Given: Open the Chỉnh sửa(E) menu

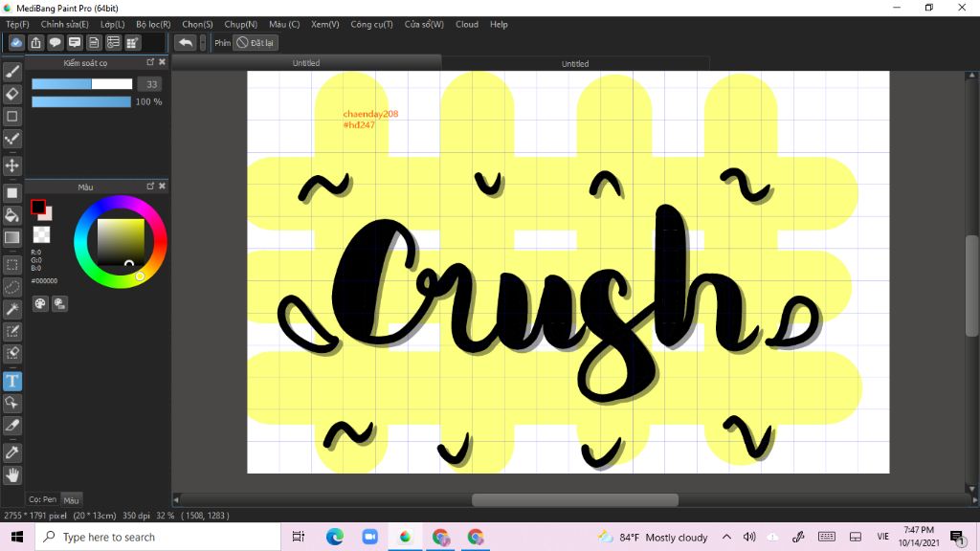Looking at the screenshot, I should coord(64,24).
